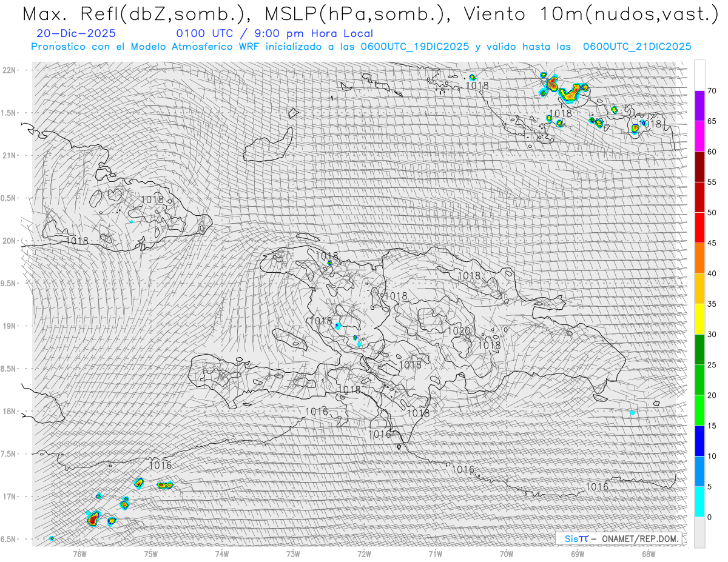
Task: Click the '69W' longitude label
Action: point(578,554)
